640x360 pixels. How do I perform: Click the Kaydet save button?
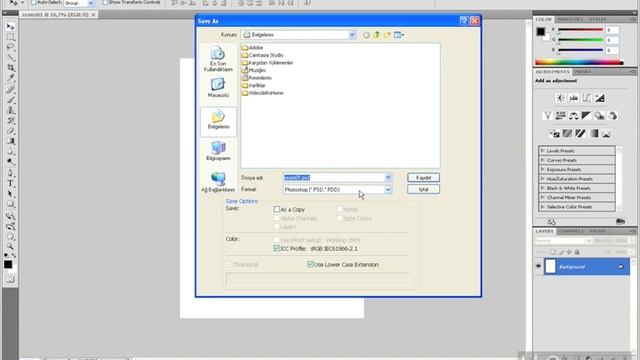tap(423, 178)
